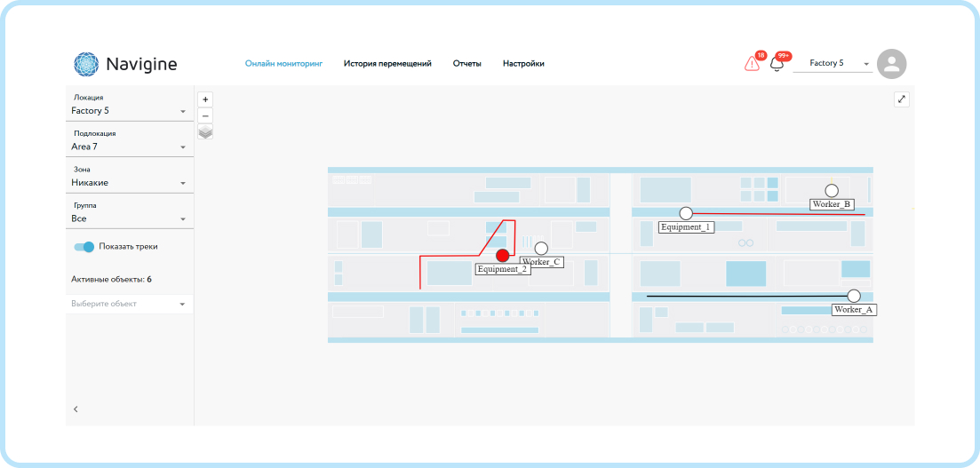Viewport: 980px width, 468px height.
Task: Open the Factory 5 selector in header
Action: (833, 63)
